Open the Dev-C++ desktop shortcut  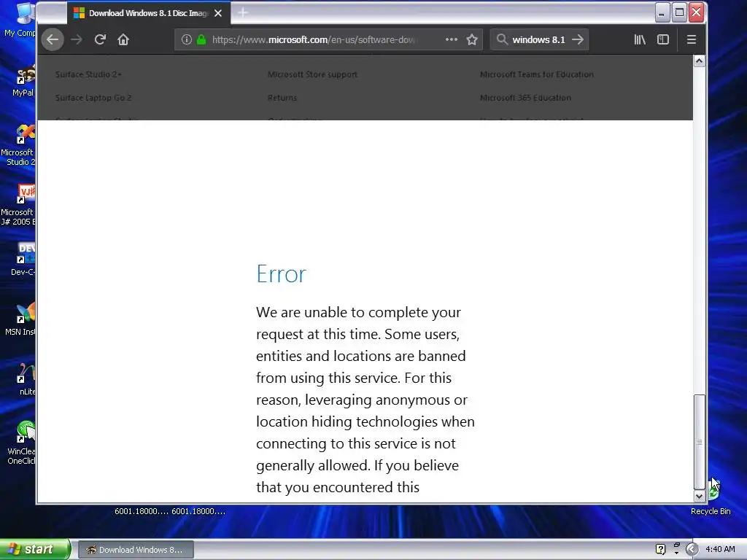click(24, 260)
